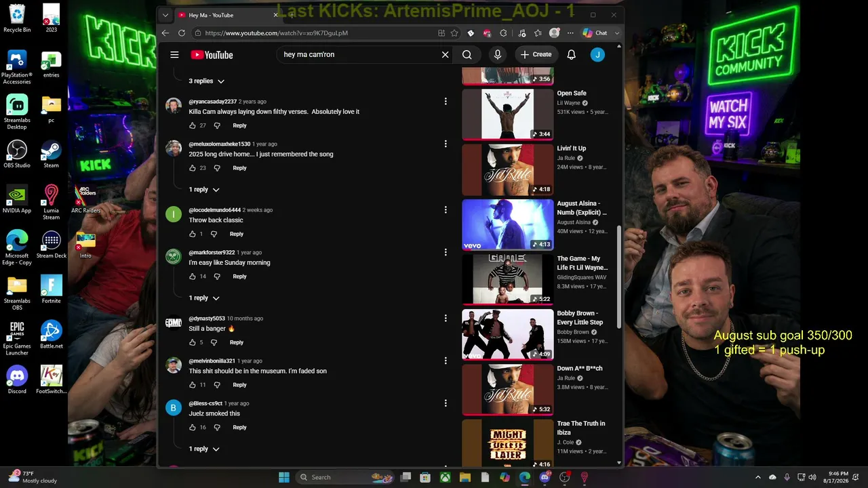Open the volume control in system tray
The width and height of the screenshot is (868, 488).
pyautogui.click(x=812, y=477)
